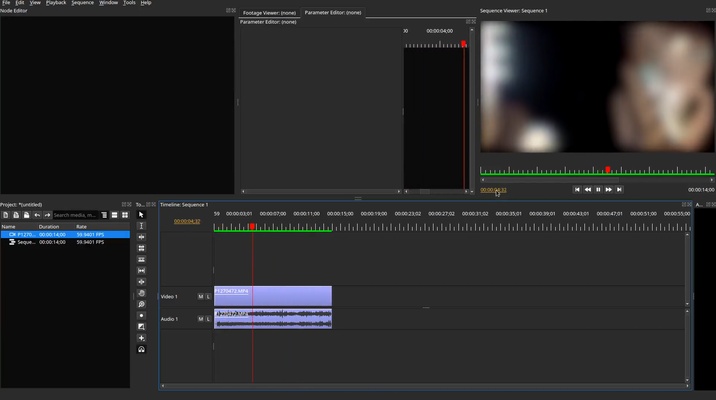The width and height of the screenshot is (716, 400).
Task: Float the Timeline panel
Action: point(684,205)
